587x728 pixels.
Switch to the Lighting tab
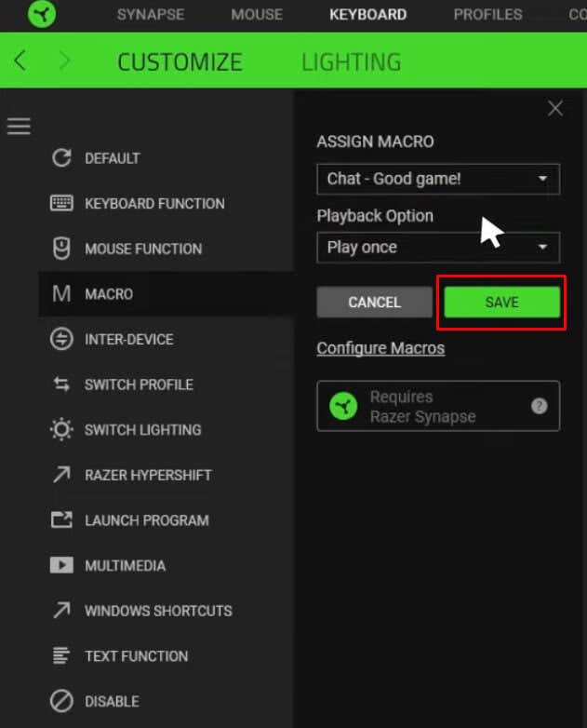coord(352,61)
